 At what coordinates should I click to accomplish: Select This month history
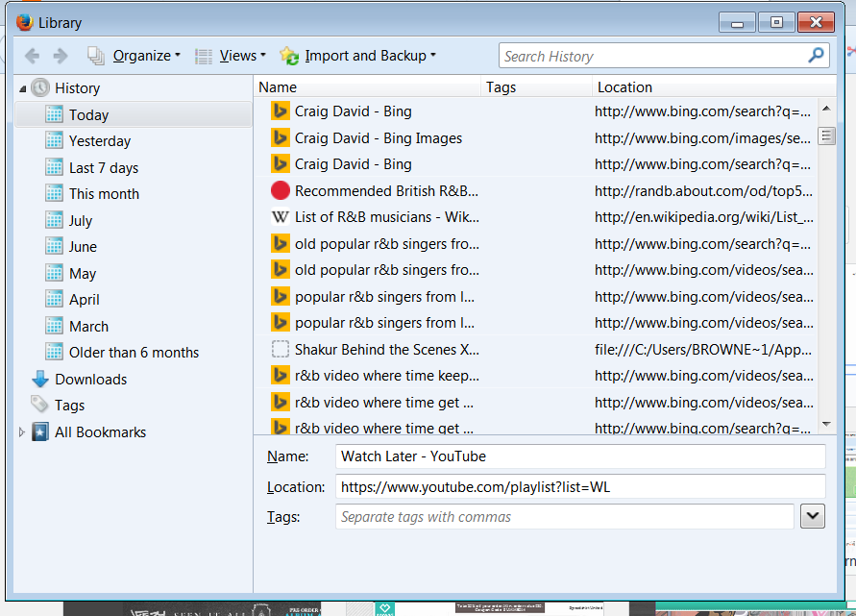(105, 194)
